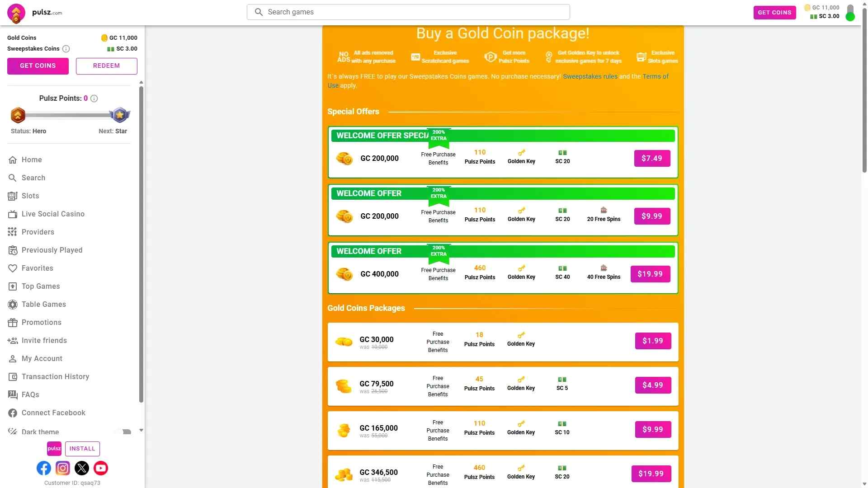Open the Pulsz YouTube channel icon
Image resolution: width=868 pixels, height=488 pixels.
coord(101,468)
